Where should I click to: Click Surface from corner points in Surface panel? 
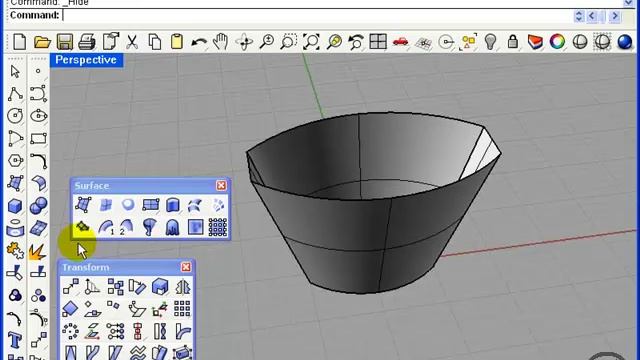[83, 205]
